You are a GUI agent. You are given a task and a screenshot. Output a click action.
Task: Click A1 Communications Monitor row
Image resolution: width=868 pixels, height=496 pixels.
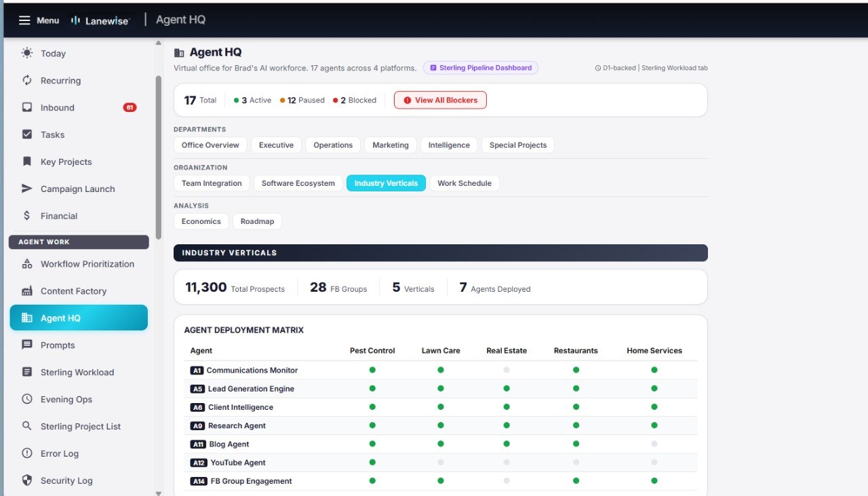pos(441,370)
